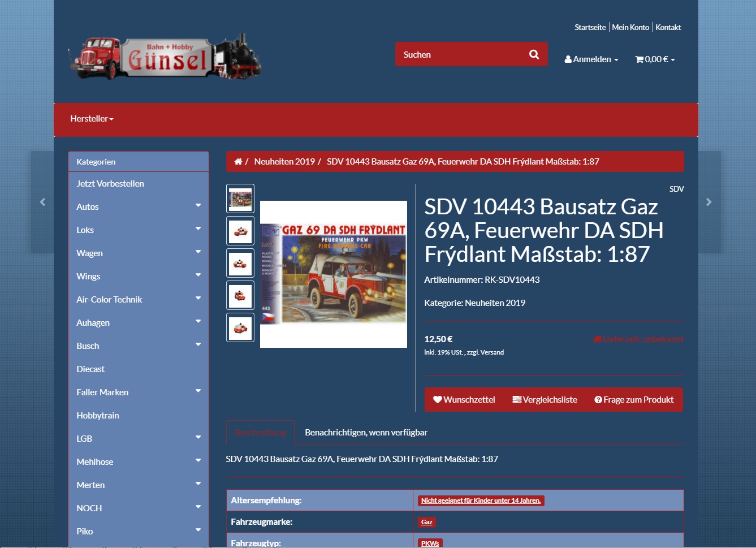The width and height of the screenshot is (756, 548).
Task: Select the fifth product thumbnail
Action: click(240, 327)
